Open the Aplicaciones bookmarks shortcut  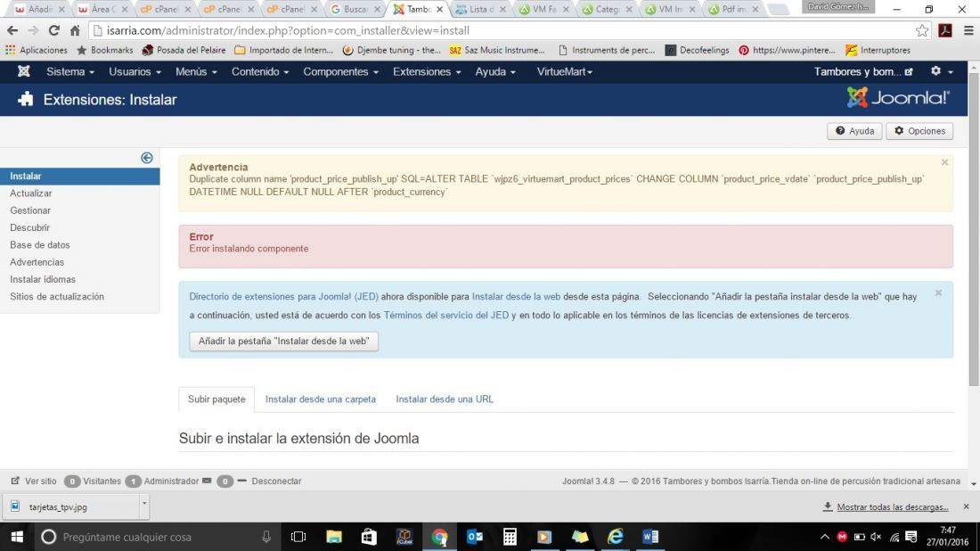coord(36,50)
